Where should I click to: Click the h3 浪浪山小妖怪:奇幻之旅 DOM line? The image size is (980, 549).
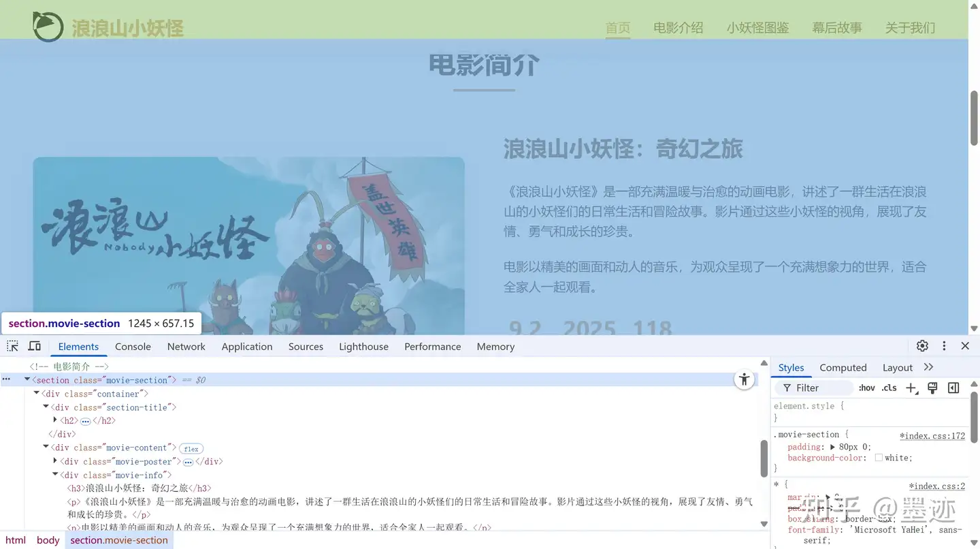[139, 488]
